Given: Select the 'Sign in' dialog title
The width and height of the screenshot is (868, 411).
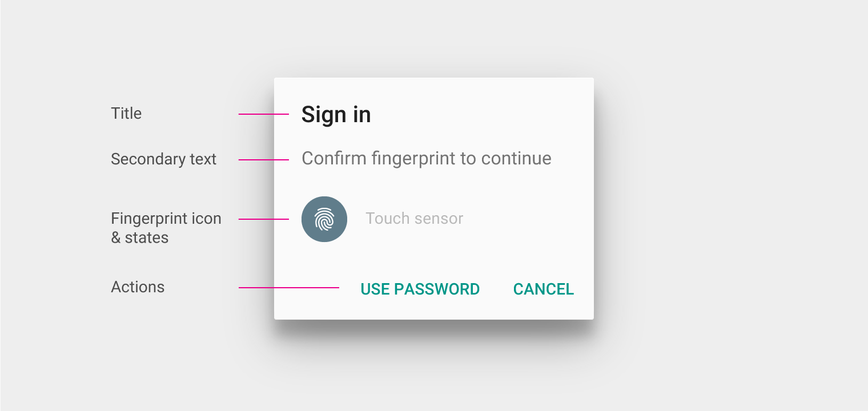Looking at the screenshot, I should click(x=336, y=115).
